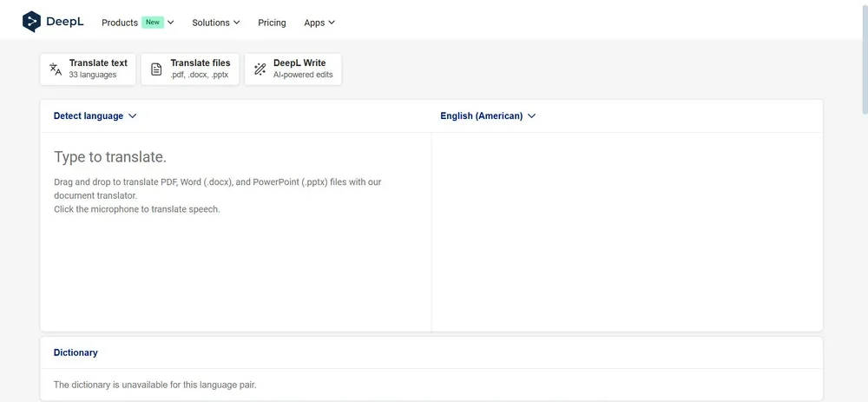The height and width of the screenshot is (402, 868).
Task: Select the Translate text tab label
Action: (98, 63)
